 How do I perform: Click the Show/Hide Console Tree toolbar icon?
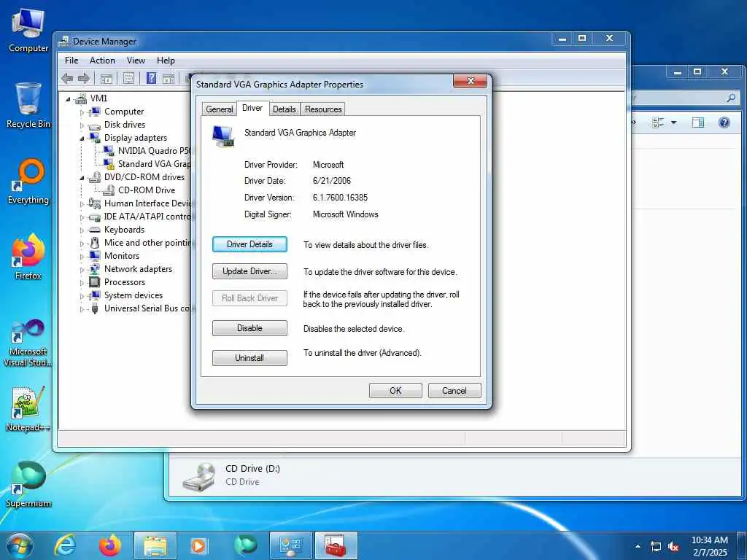107,78
